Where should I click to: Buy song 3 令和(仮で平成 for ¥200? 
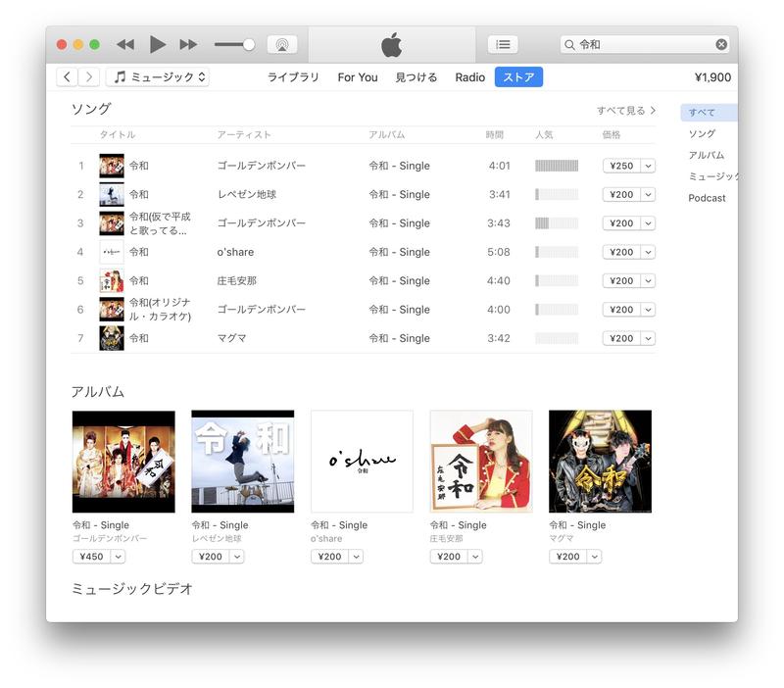pyautogui.click(x=621, y=223)
